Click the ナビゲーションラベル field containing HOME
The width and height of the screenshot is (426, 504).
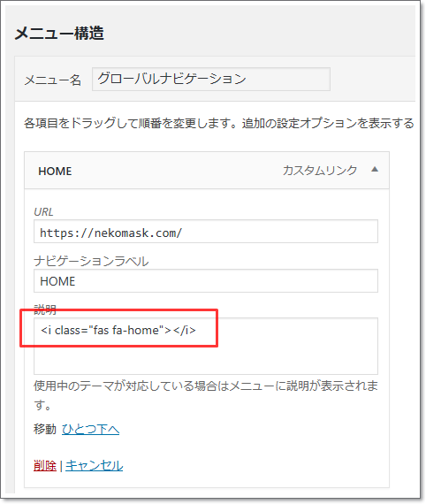click(206, 281)
